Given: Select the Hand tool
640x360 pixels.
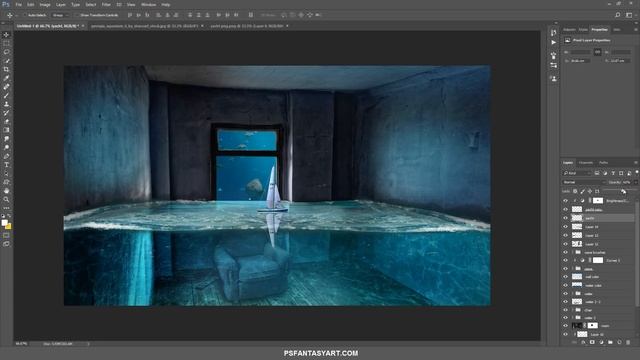Looking at the screenshot, I should [6, 191].
